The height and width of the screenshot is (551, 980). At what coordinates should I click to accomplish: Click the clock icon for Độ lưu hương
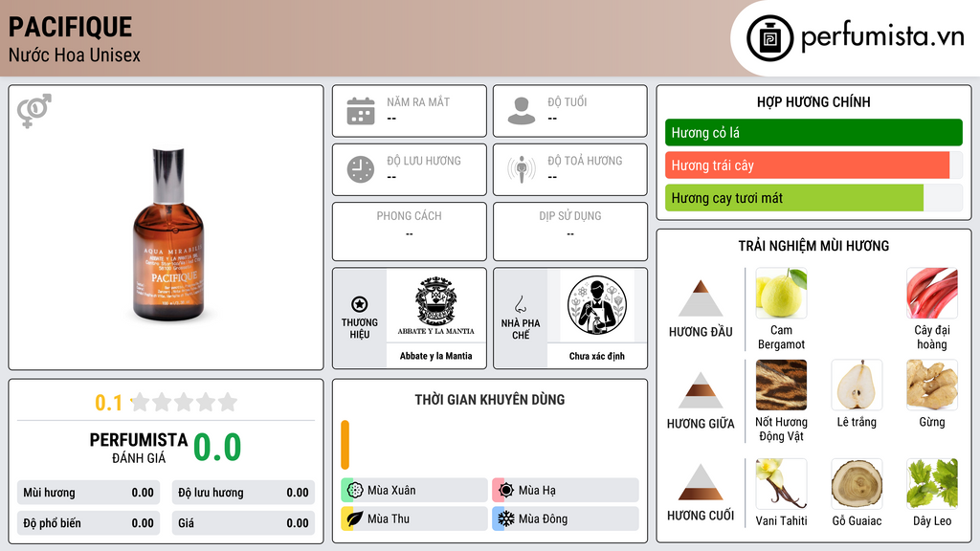coord(361,169)
